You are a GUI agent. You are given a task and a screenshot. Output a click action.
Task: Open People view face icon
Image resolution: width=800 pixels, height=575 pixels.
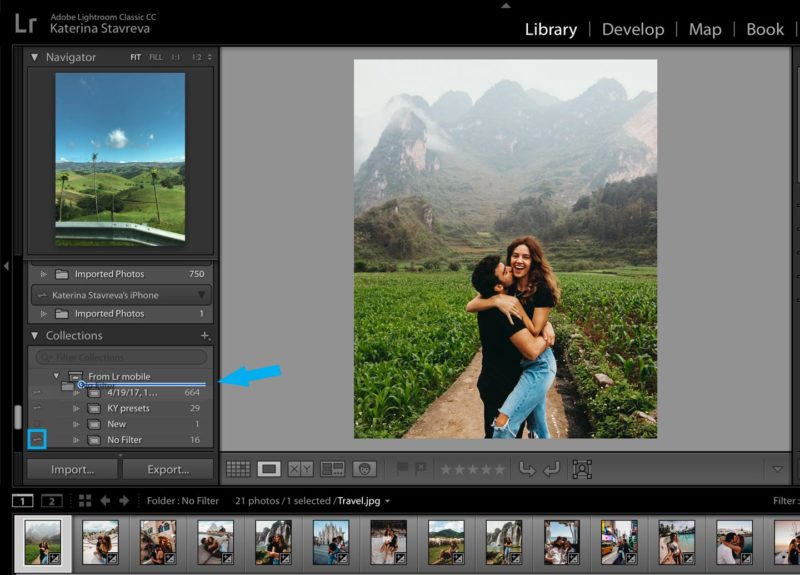point(364,468)
